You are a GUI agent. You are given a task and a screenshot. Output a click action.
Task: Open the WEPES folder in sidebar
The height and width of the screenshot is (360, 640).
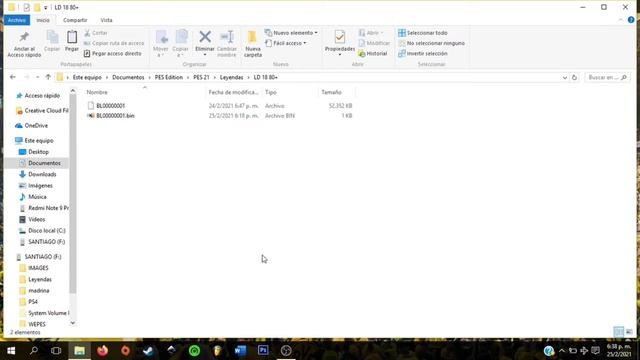coord(37,324)
